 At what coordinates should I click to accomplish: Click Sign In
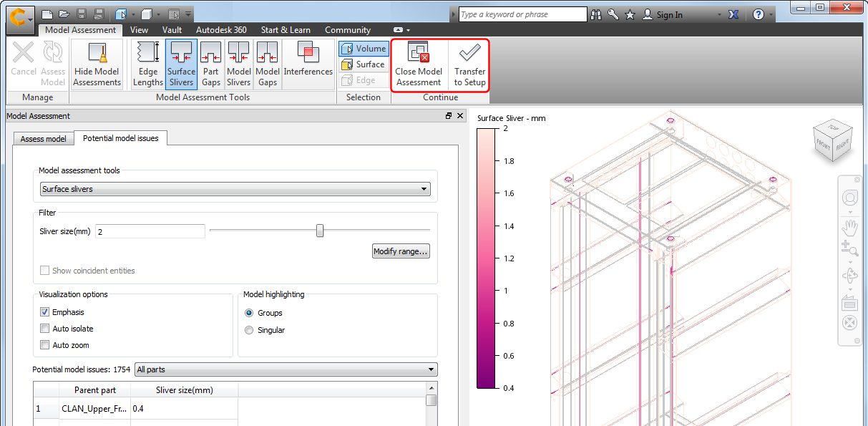click(669, 14)
